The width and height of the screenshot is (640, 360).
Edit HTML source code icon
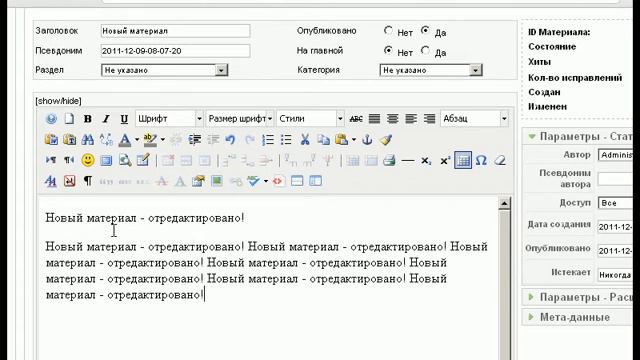tap(278, 181)
